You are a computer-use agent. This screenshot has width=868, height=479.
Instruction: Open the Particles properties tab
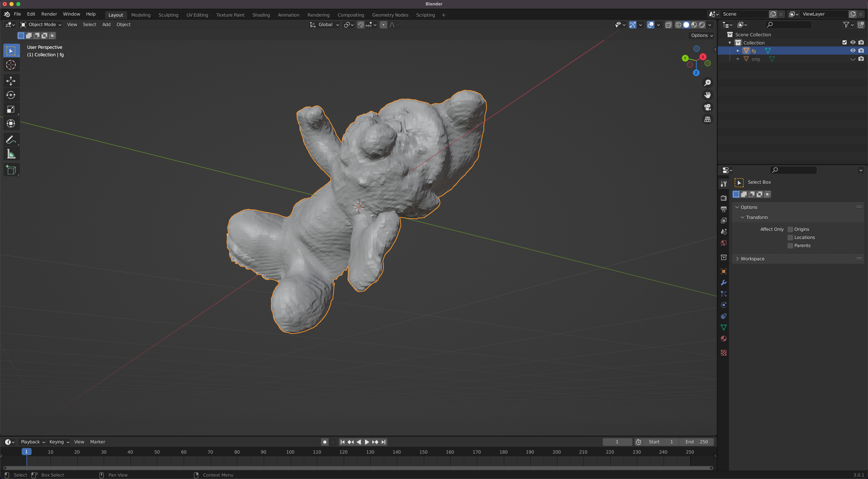[724, 294]
